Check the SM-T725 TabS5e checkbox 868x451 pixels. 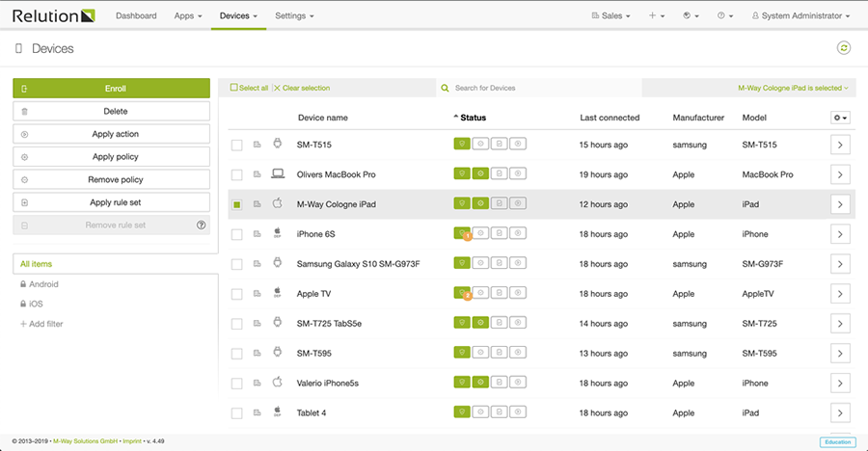(x=237, y=324)
